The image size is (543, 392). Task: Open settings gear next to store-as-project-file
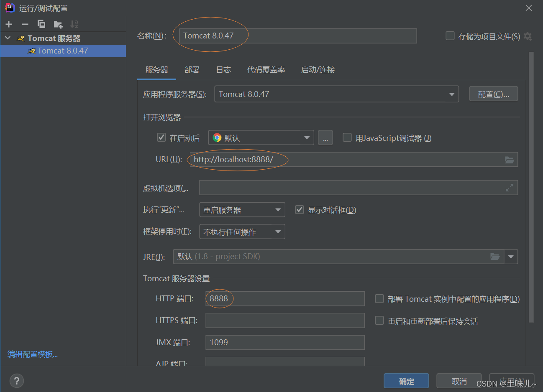pos(528,36)
